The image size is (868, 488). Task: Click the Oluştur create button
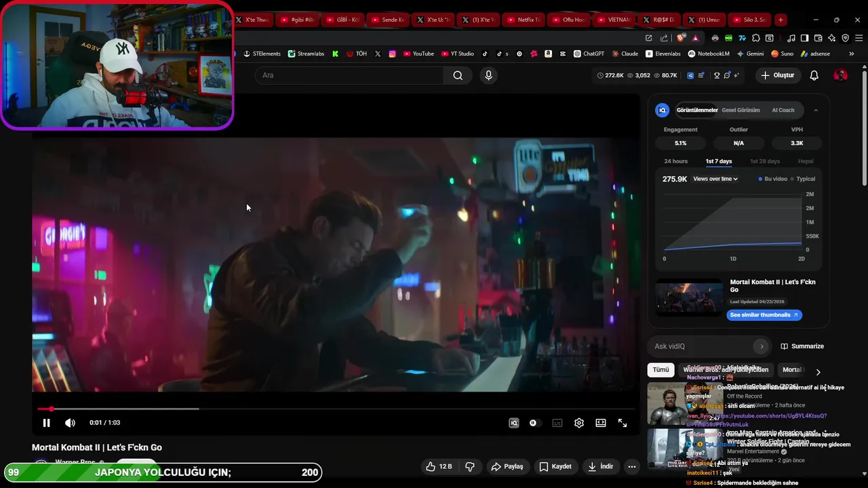(x=777, y=75)
